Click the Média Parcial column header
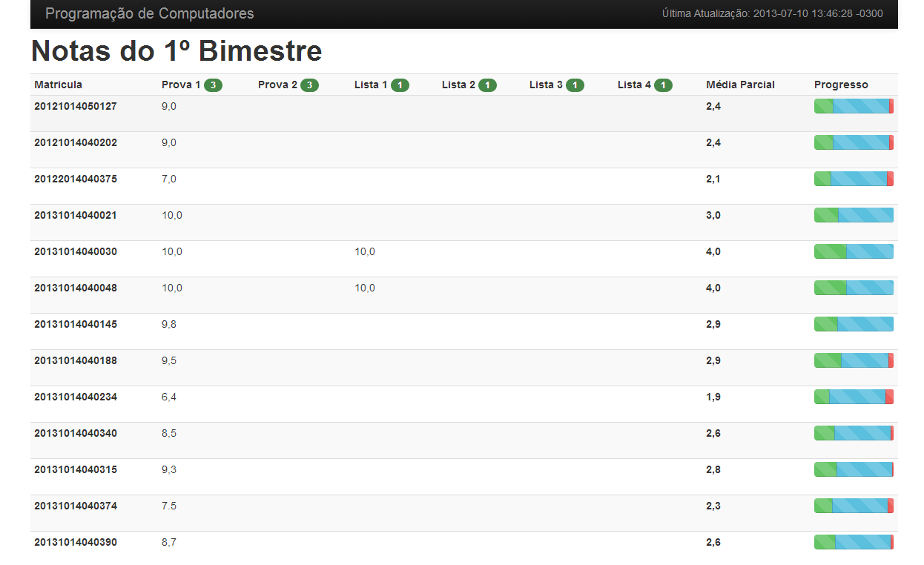924x565 pixels. pyautogui.click(x=740, y=85)
